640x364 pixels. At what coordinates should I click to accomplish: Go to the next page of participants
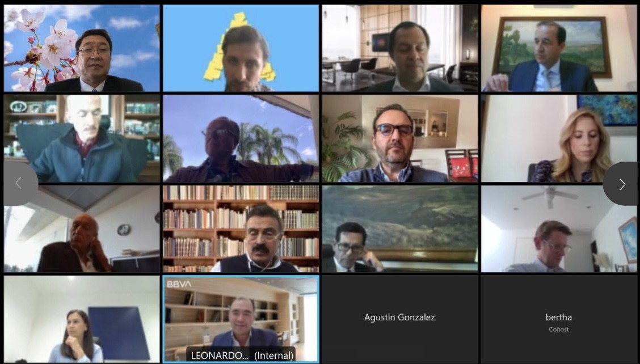(622, 184)
